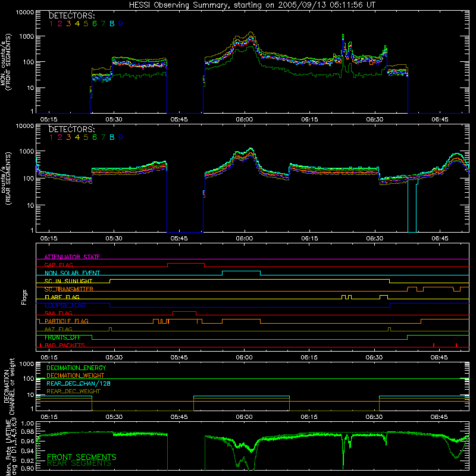
Task: Click the REAR_DEC_WEIGHT legend entry
Action: (73, 392)
